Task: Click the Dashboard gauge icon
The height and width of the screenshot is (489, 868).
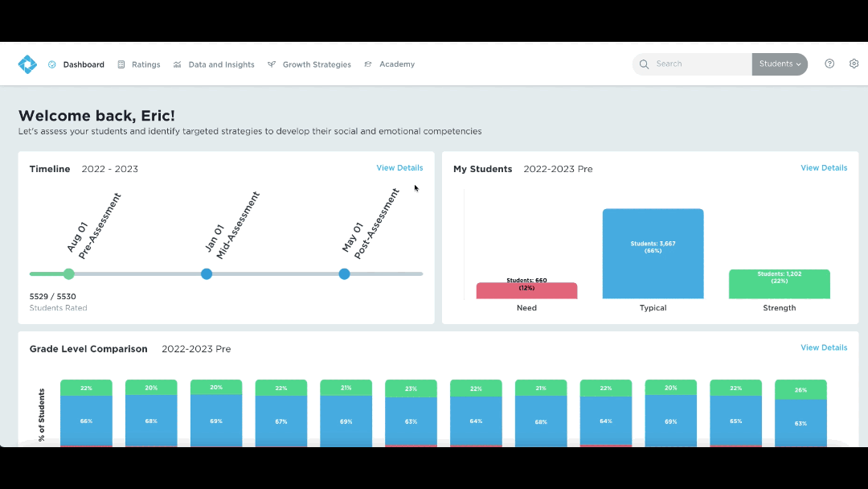Action: pos(52,64)
